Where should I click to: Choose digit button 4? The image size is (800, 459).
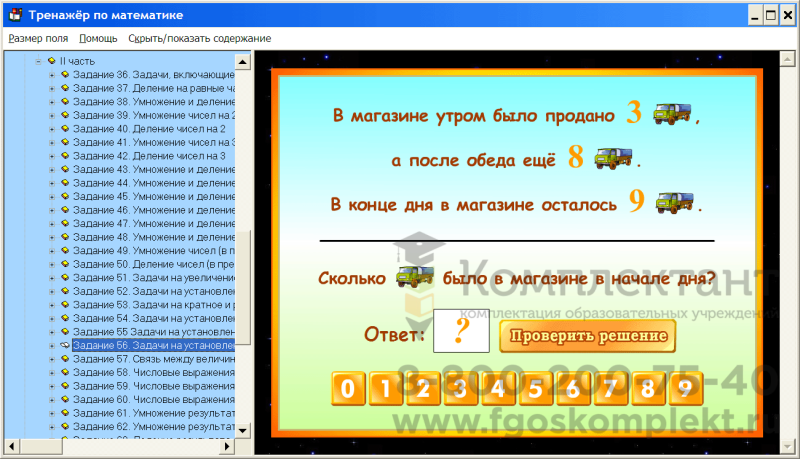(498, 389)
